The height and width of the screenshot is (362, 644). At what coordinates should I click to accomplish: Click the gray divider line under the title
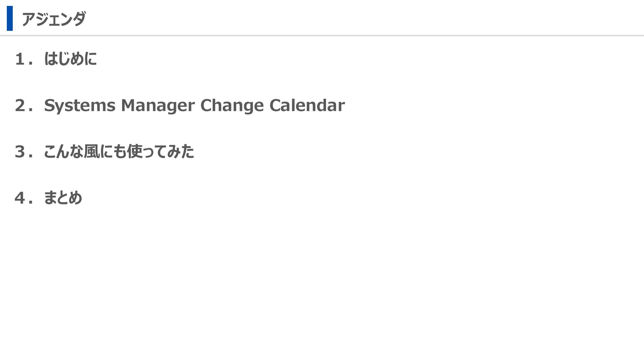click(322, 35)
